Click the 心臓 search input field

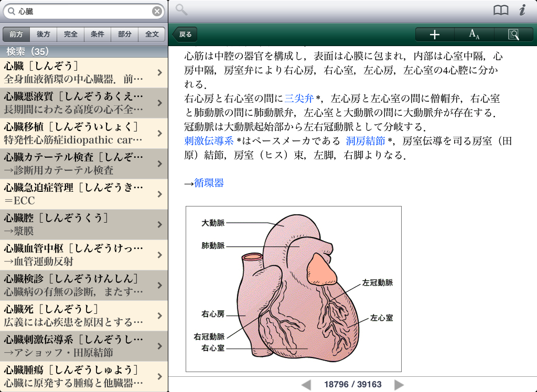tap(84, 11)
